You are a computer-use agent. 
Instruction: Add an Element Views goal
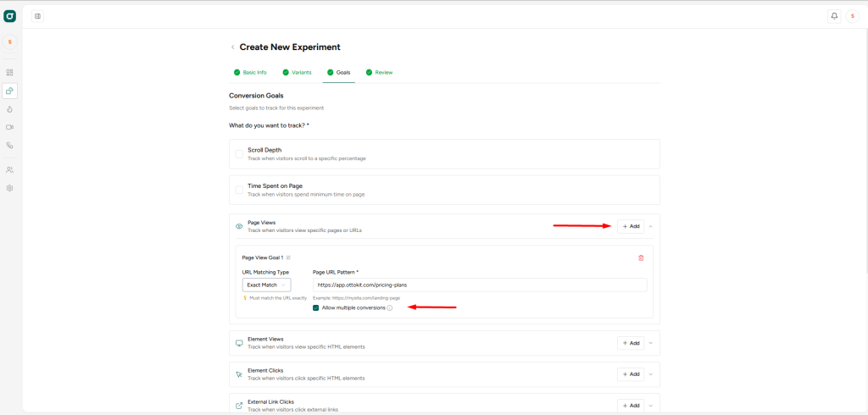pyautogui.click(x=631, y=343)
